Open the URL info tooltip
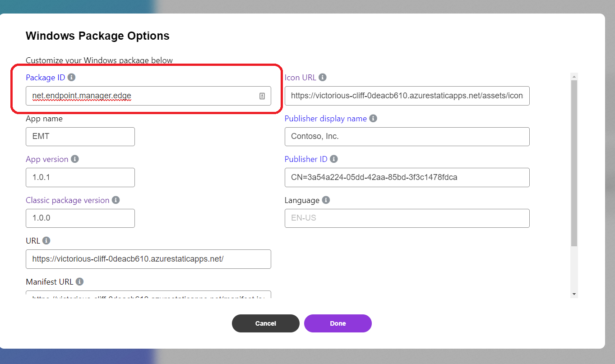 pyautogui.click(x=47, y=240)
